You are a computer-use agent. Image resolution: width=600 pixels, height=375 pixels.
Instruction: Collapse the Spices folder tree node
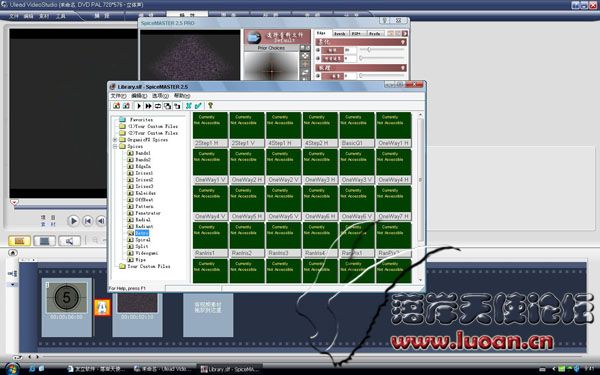[115, 146]
